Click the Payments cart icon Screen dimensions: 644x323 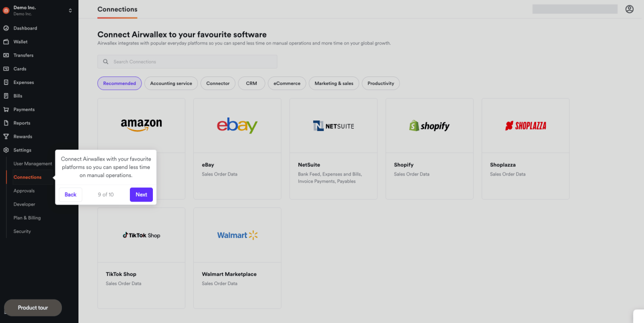6,109
